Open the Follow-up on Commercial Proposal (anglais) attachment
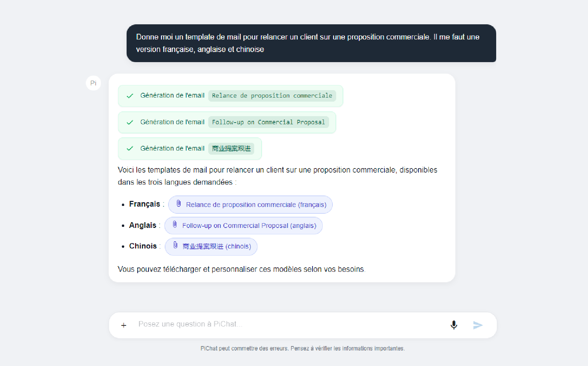The image size is (588, 366). [x=249, y=226]
